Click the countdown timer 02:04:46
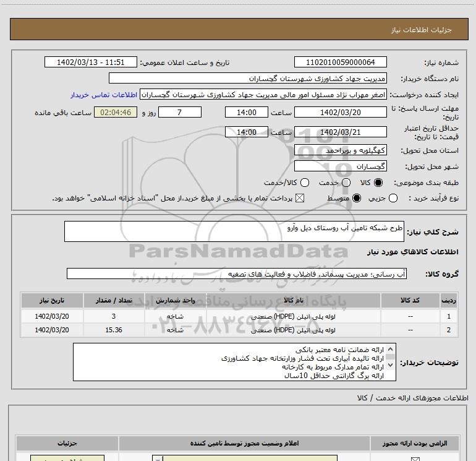 pyautogui.click(x=116, y=113)
